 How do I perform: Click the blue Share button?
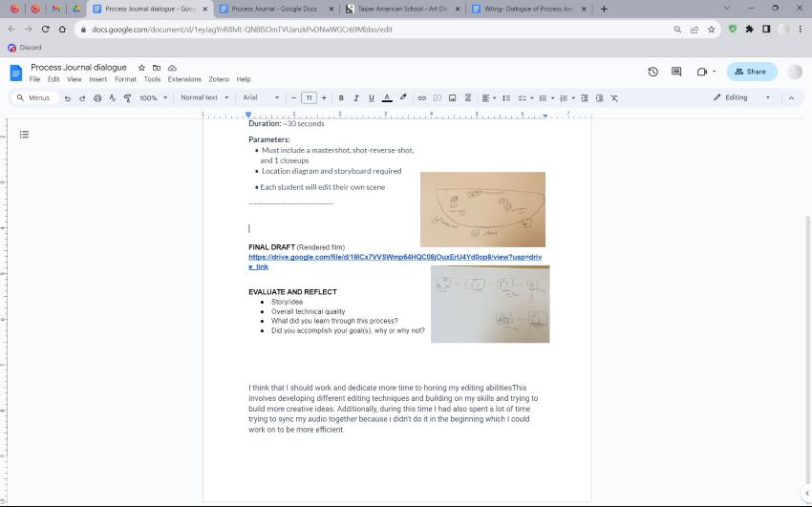[x=751, y=72]
